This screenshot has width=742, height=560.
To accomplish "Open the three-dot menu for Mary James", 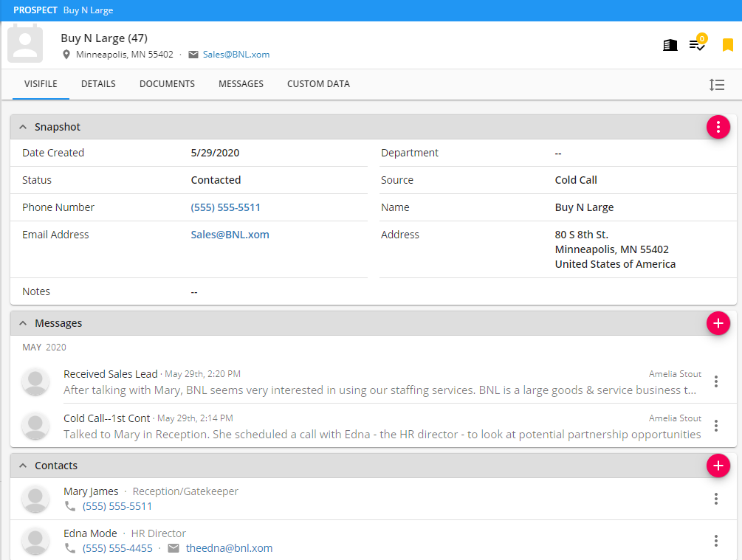I will [x=715, y=499].
